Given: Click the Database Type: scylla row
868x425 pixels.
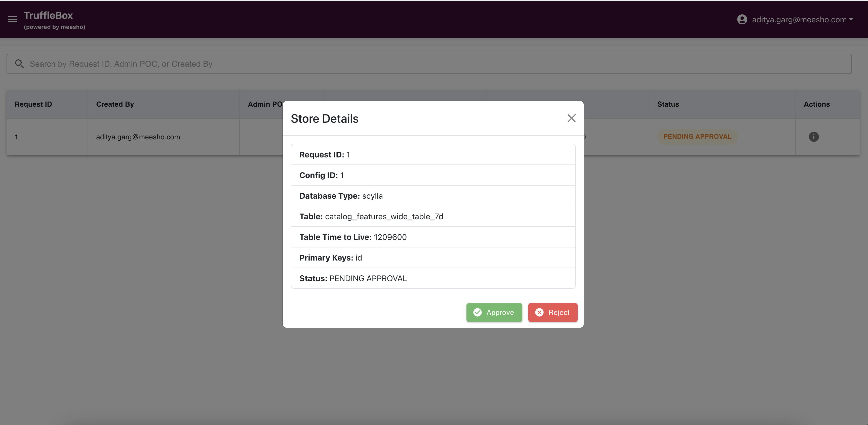Looking at the screenshot, I should tap(433, 196).
